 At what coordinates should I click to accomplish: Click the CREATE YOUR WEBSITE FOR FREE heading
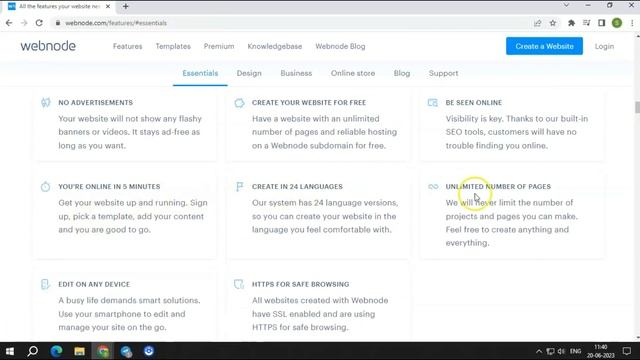(x=309, y=103)
